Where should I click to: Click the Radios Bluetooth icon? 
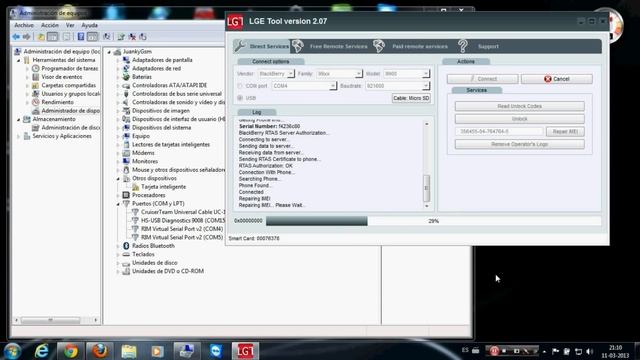pos(126,246)
